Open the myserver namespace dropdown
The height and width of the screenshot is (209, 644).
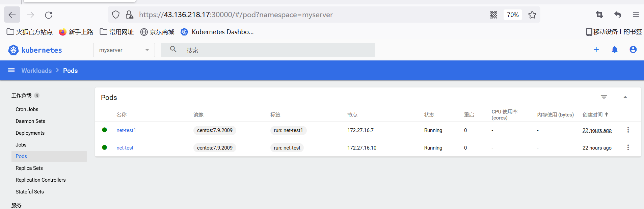click(124, 50)
